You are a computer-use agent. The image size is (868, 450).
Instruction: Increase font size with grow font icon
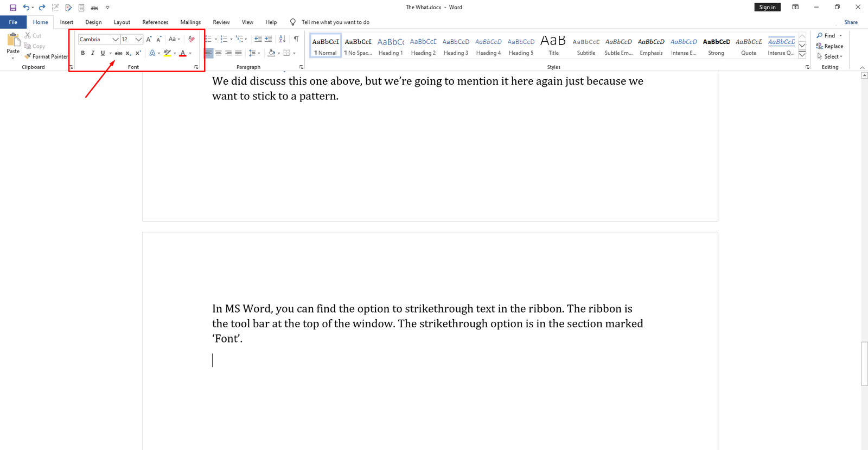pos(149,39)
